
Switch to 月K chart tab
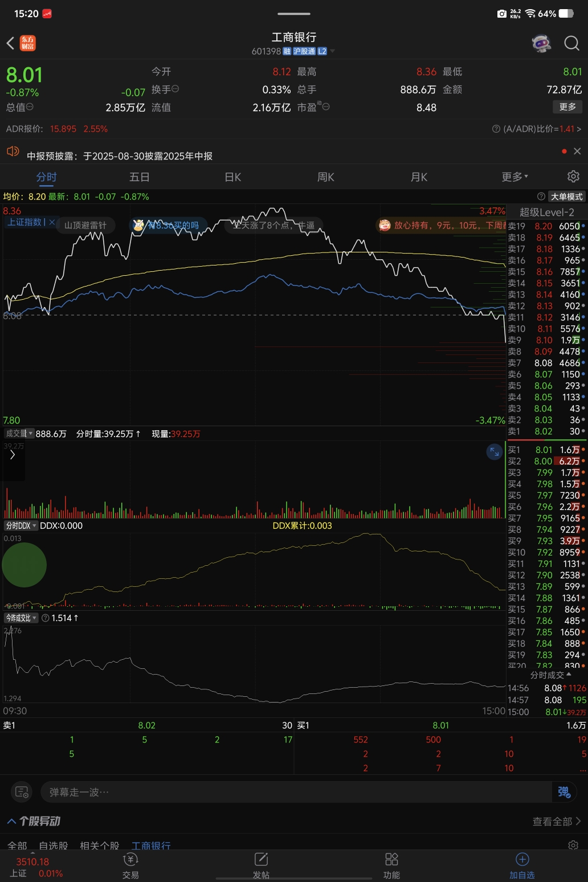point(419,177)
